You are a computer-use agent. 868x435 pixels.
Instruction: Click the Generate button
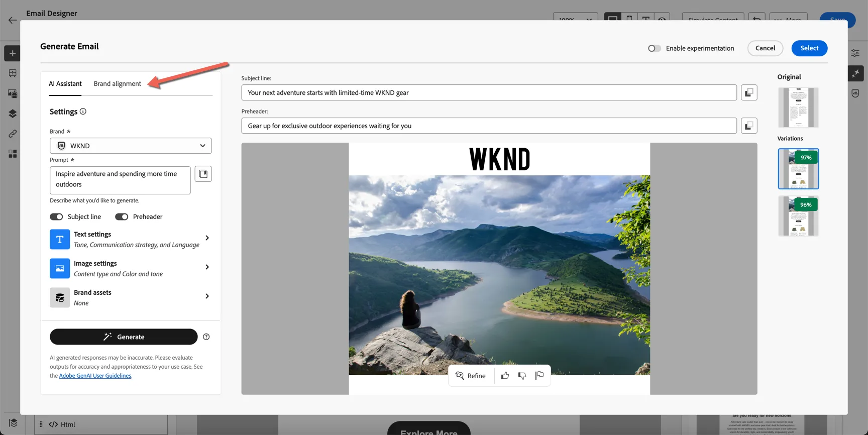pos(124,337)
